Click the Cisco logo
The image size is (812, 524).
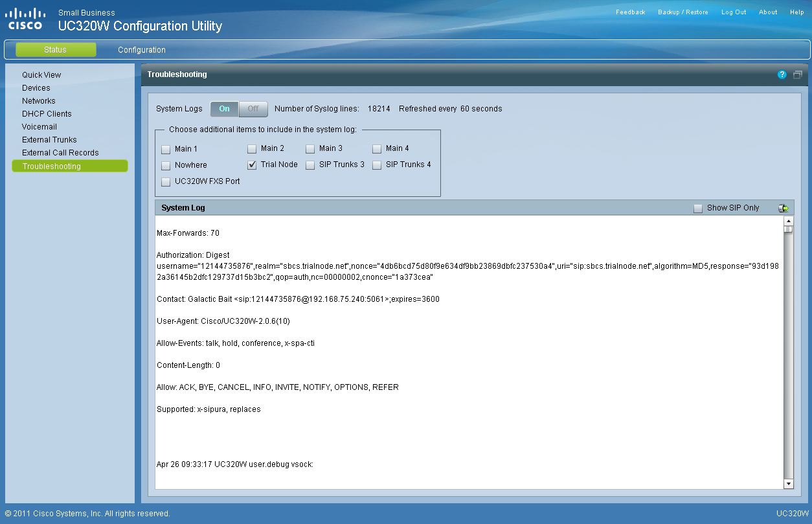click(x=26, y=19)
